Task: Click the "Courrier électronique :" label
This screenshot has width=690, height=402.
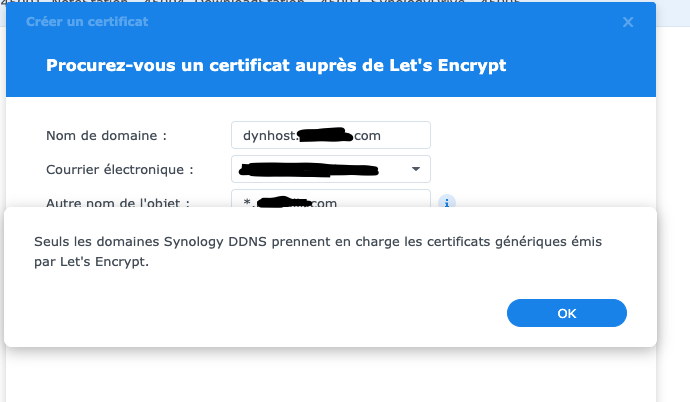Action: coord(120,169)
